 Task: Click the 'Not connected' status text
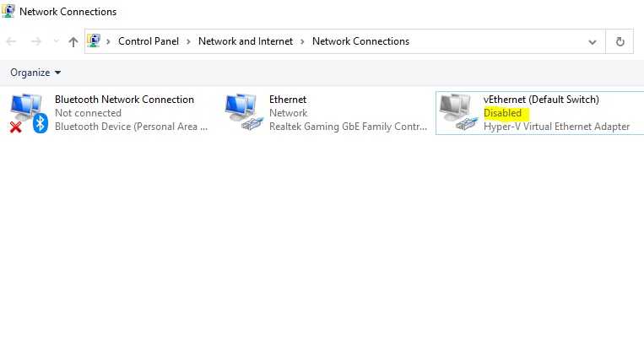tap(89, 113)
